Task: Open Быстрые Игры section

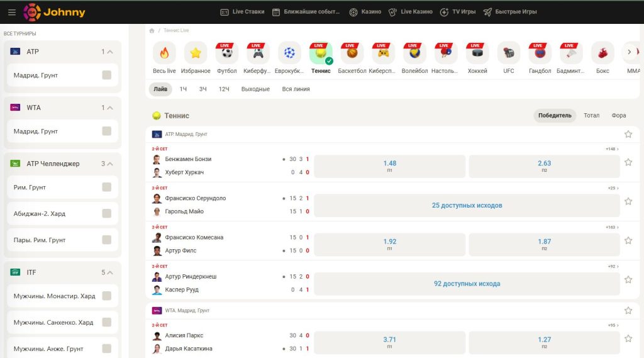Action: 510,12
